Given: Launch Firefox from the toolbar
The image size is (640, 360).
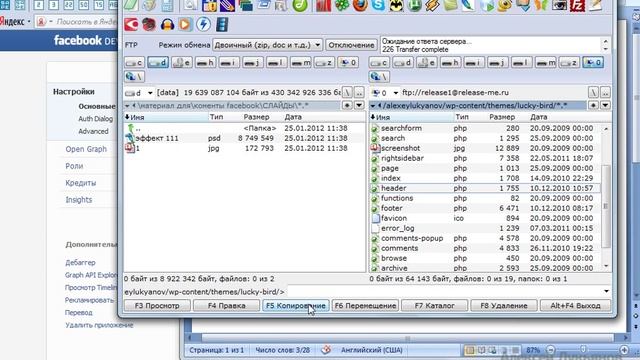Looking at the screenshot, I should [x=360, y=5].
